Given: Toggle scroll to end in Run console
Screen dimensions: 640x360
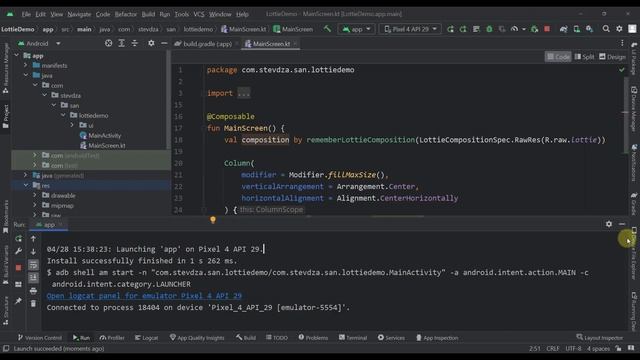Looking at the screenshot, I should click(x=33, y=278).
